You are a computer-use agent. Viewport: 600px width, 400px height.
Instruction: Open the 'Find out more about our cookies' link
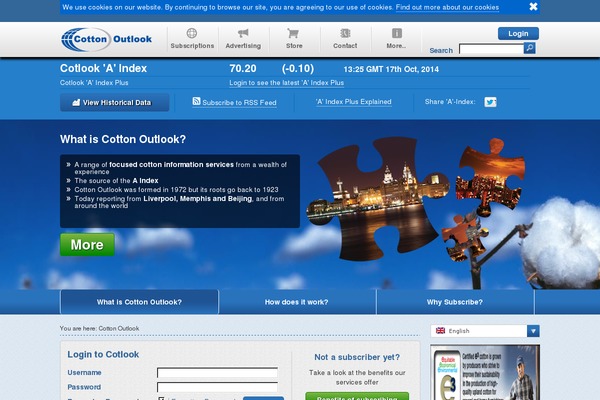(x=447, y=7)
